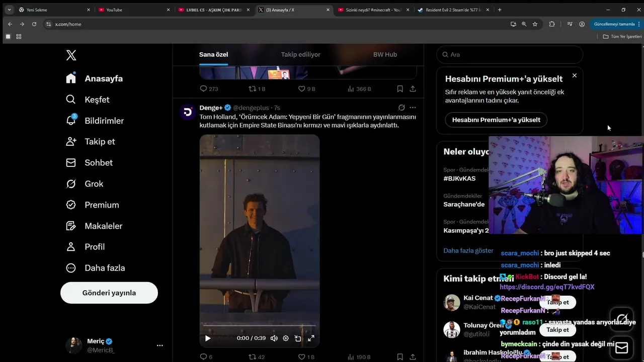The height and width of the screenshot is (362, 644).
Task: Repost the post with 1 B reposts
Action: pos(257,88)
